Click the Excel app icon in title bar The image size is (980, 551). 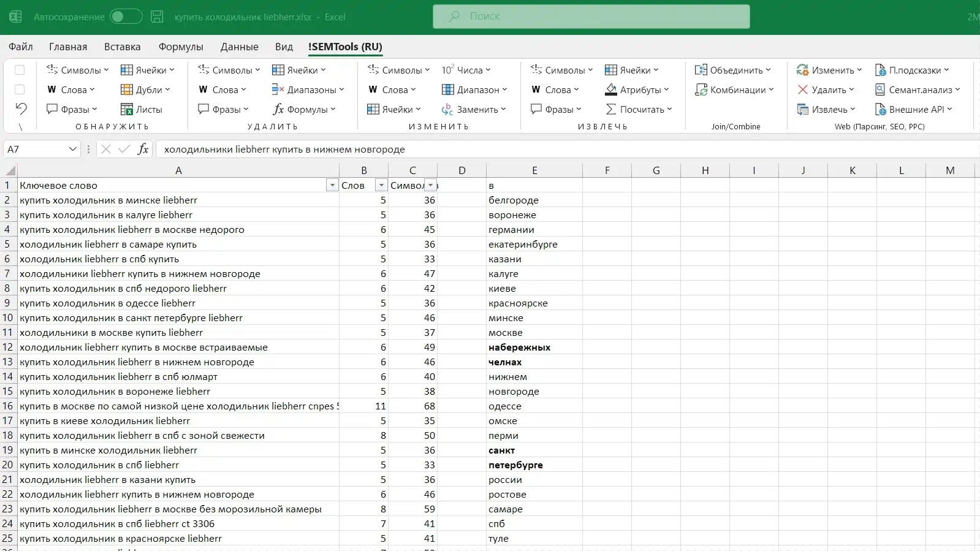tap(15, 17)
